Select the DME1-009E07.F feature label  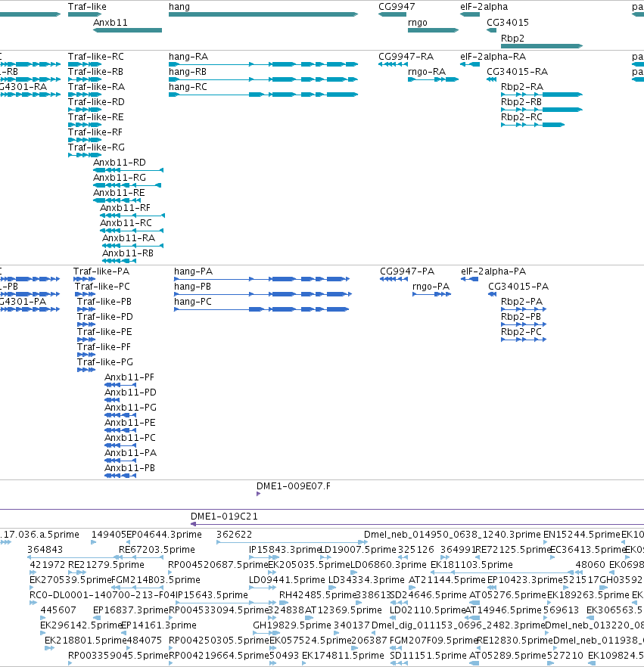294,486
